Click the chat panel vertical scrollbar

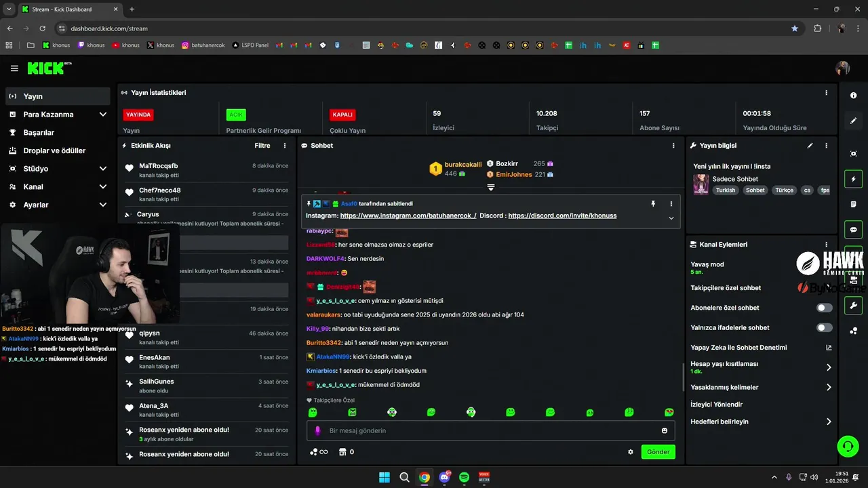(x=682, y=376)
